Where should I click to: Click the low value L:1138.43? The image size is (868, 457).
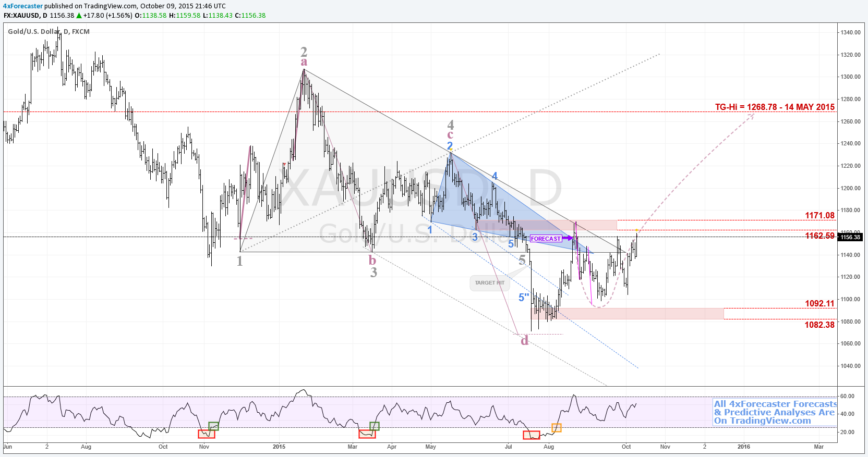coord(218,16)
